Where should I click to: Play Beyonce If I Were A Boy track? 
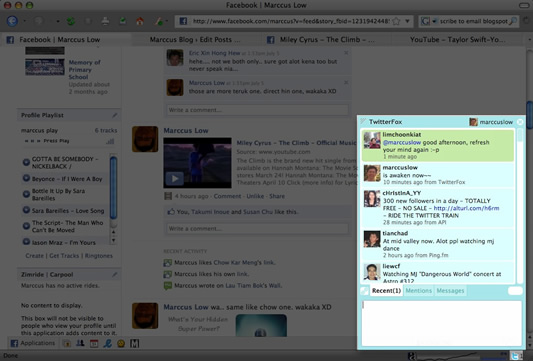[26, 178]
